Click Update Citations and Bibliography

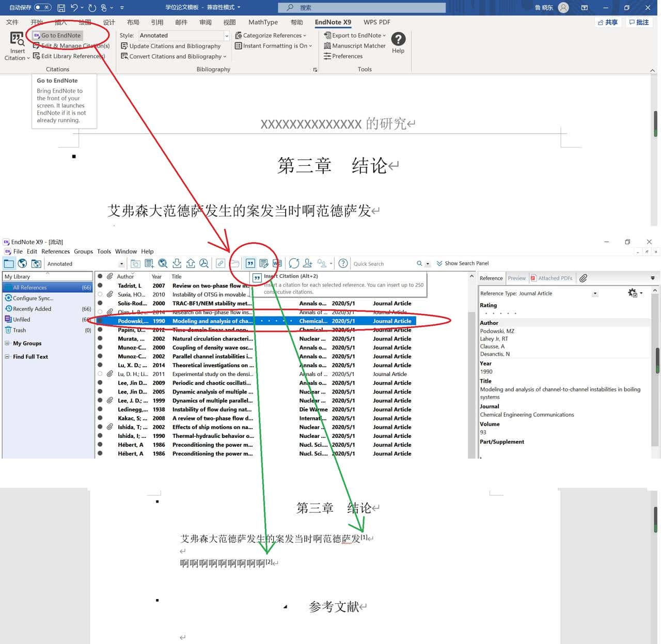coord(175,46)
